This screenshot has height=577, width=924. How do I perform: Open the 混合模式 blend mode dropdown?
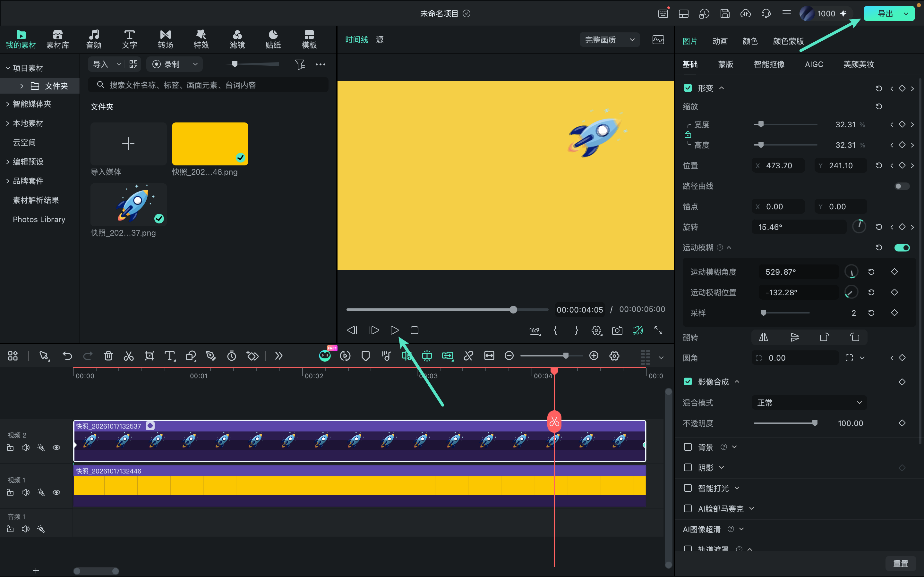(809, 403)
